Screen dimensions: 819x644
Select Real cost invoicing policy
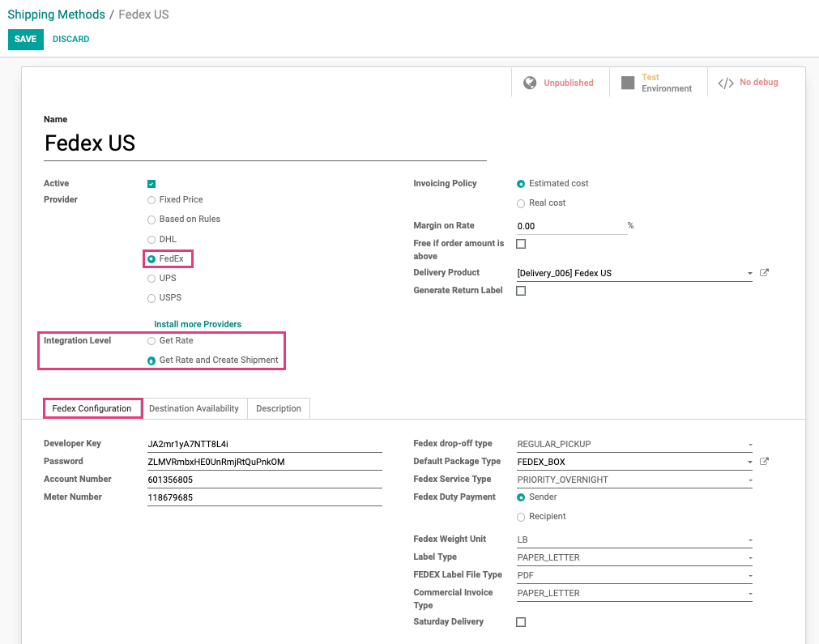[521, 203]
